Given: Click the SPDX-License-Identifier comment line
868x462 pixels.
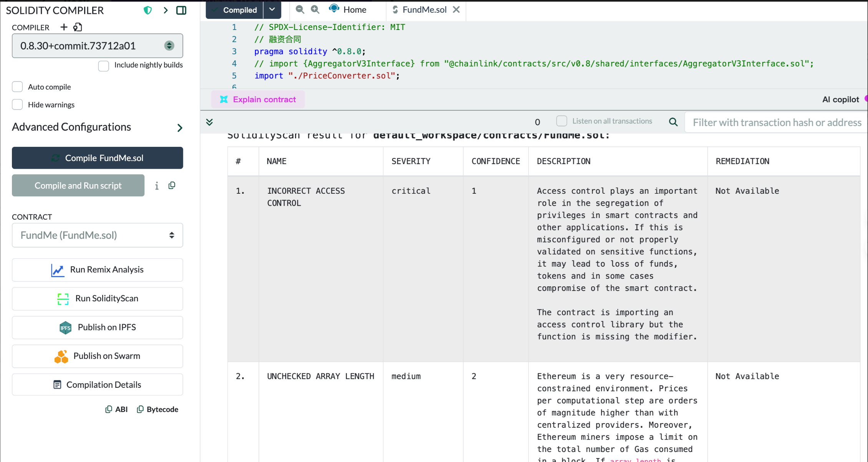Looking at the screenshot, I should pyautogui.click(x=330, y=27).
